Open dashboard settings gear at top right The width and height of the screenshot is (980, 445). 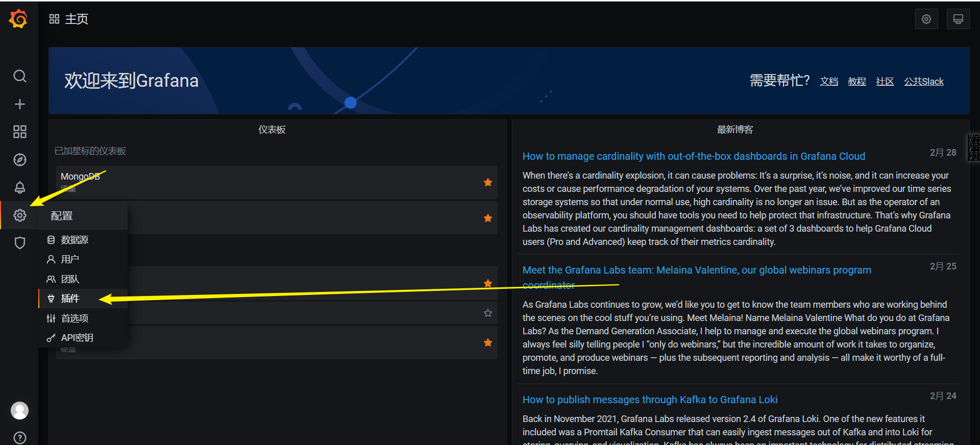point(926,19)
